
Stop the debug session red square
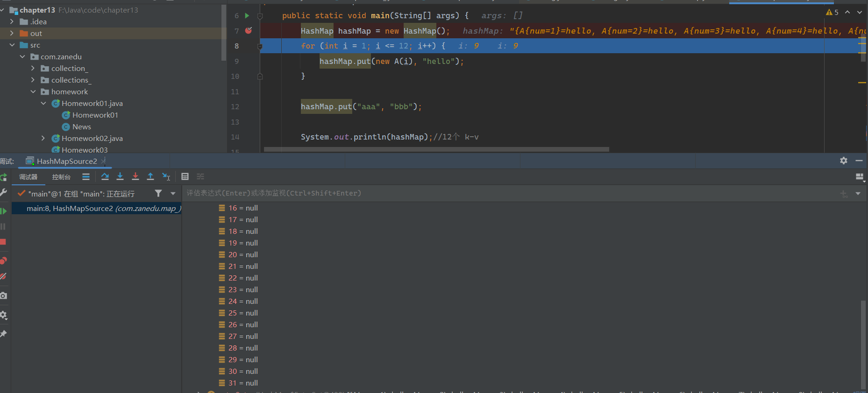tap(3, 242)
